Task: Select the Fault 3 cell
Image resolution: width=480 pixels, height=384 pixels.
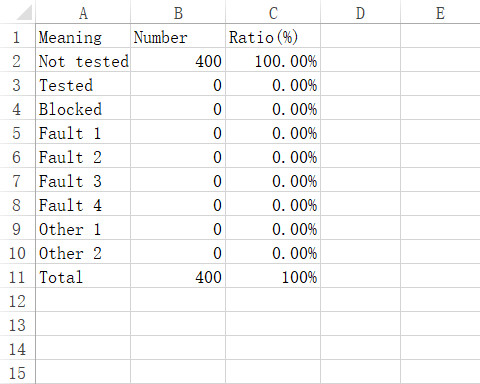Action: pyautogui.click(x=83, y=180)
